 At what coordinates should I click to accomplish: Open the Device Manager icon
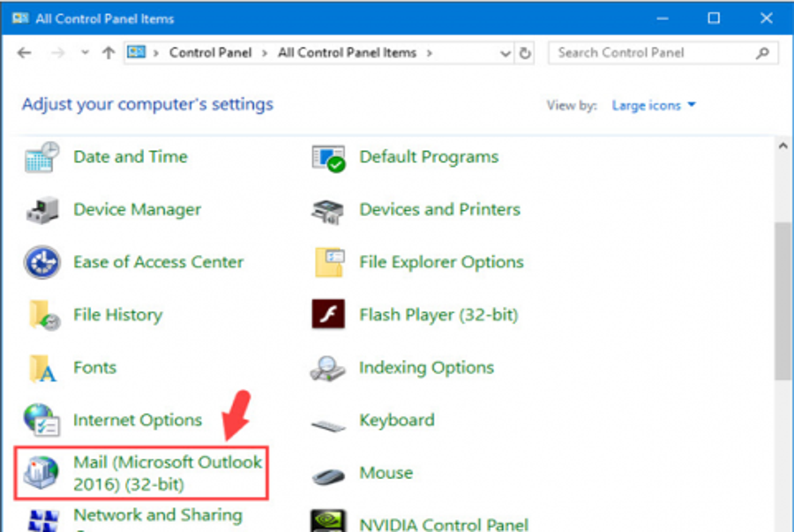pyautogui.click(x=41, y=210)
